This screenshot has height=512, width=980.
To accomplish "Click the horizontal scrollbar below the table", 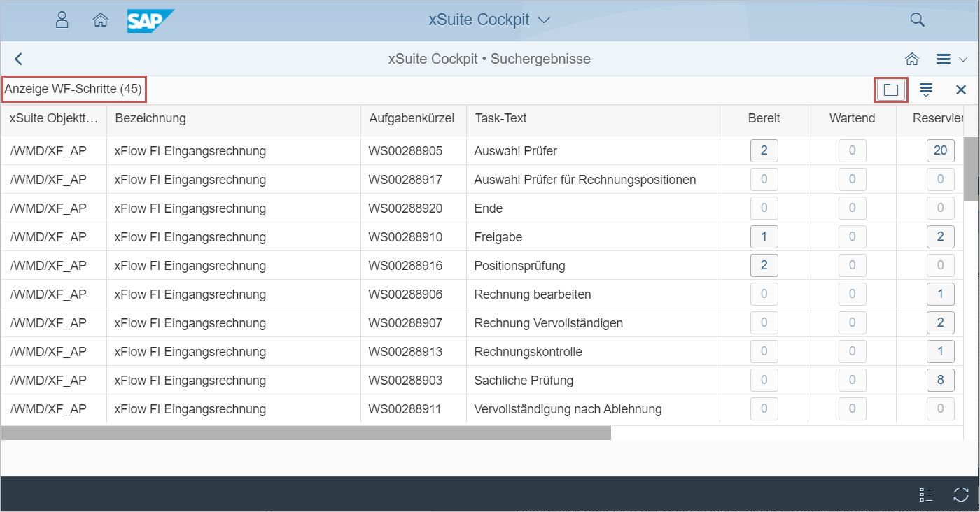I will click(x=306, y=433).
